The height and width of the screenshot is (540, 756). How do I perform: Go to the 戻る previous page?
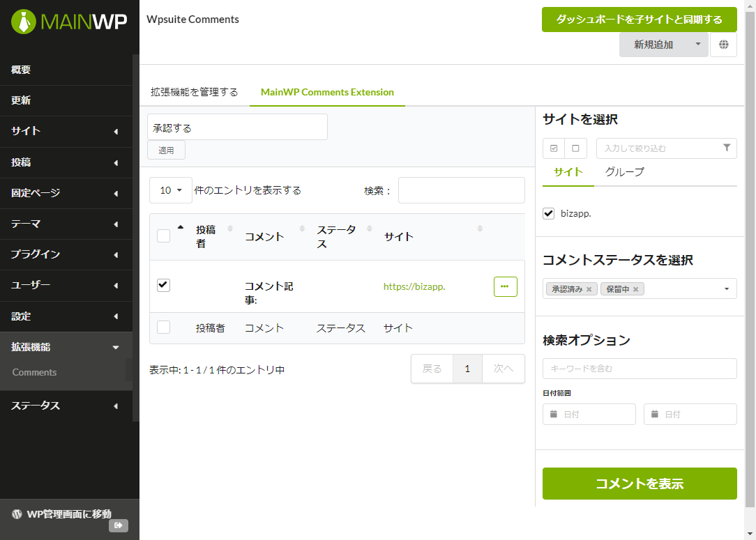[432, 369]
